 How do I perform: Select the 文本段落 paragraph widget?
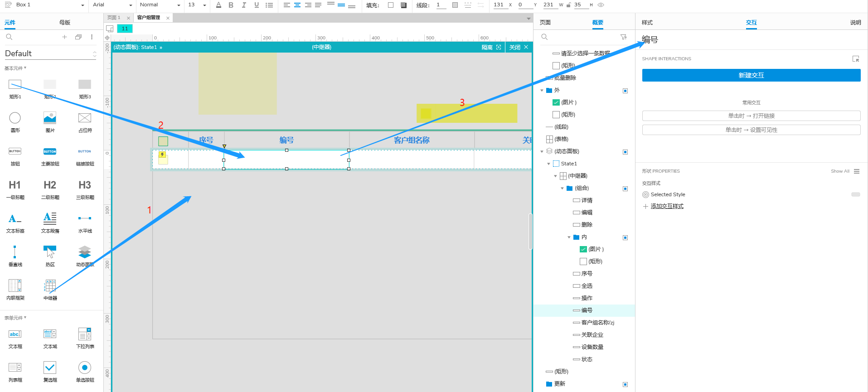tap(50, 223)
